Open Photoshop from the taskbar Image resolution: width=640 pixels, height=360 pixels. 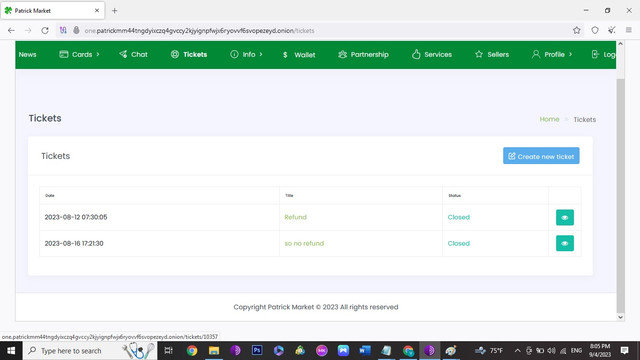coord(257,350)
